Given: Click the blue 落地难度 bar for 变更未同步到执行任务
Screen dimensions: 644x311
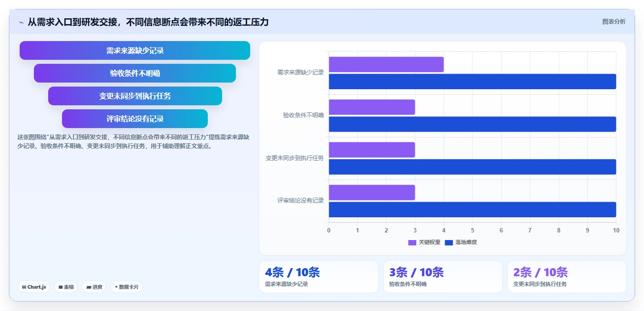Looking at the screenshot, I should pos(472,167).
